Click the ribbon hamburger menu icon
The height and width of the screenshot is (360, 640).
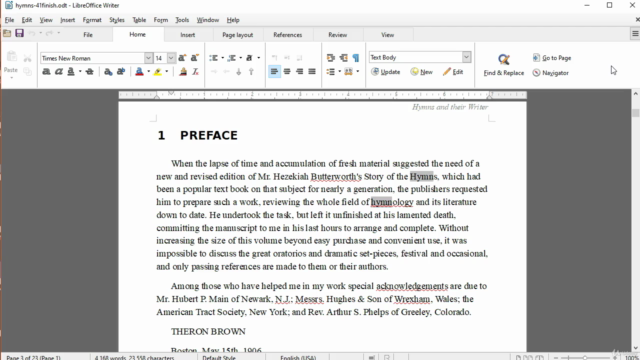pyautogui.click(x=635, y=34)
